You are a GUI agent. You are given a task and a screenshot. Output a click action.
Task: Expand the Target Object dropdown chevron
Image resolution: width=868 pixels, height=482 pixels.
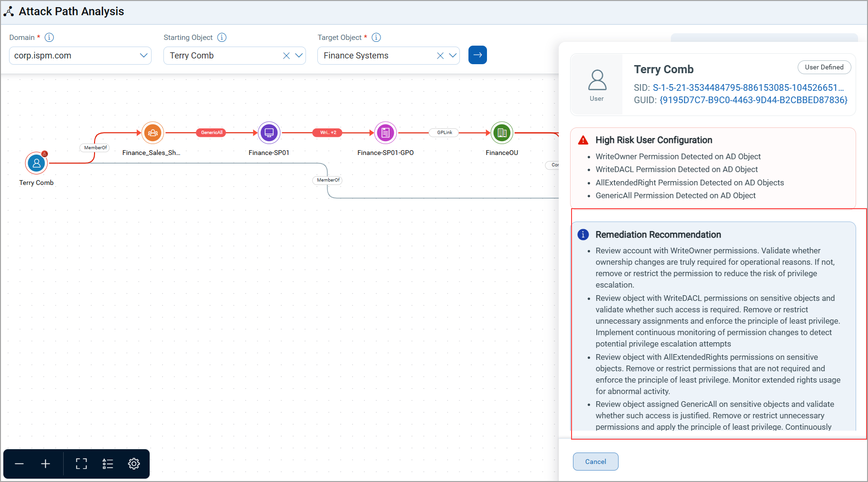[453, 56]
